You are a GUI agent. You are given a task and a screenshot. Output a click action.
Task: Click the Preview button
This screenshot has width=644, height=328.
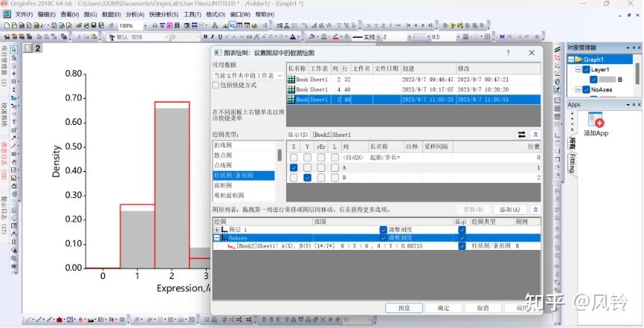point(404,308)
